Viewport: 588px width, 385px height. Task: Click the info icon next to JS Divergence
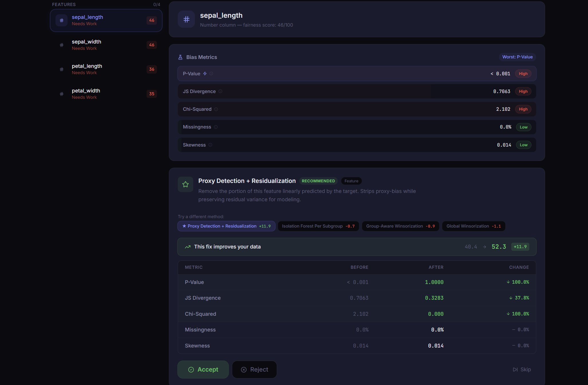click(x=220, y=91)
